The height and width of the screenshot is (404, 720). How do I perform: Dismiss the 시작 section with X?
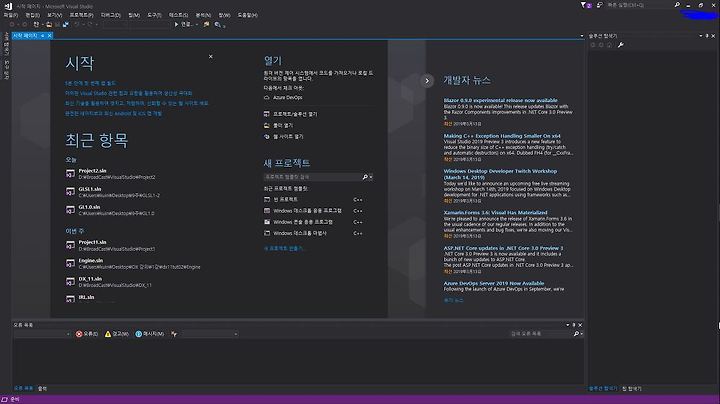pyautogui.click(x=211, y=56)
